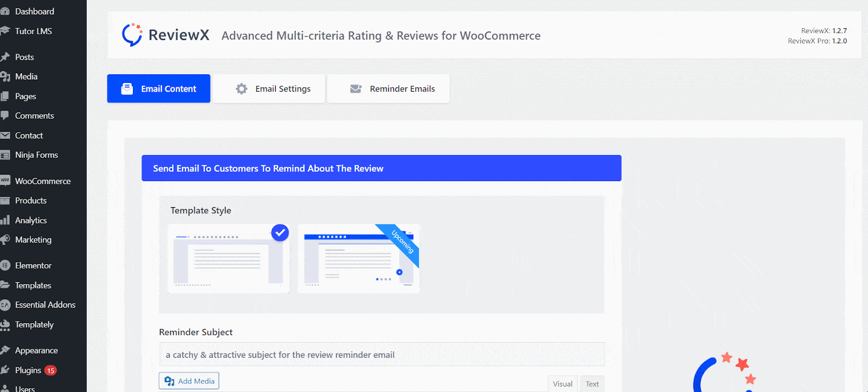Click the Email Content tab icon

tap(127, 89)
